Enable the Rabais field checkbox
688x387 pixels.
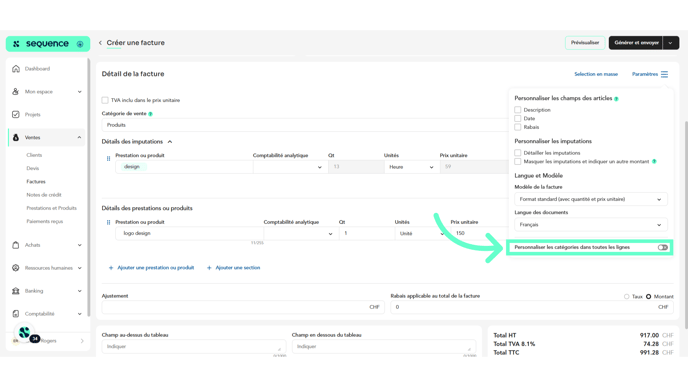(518, 127)
